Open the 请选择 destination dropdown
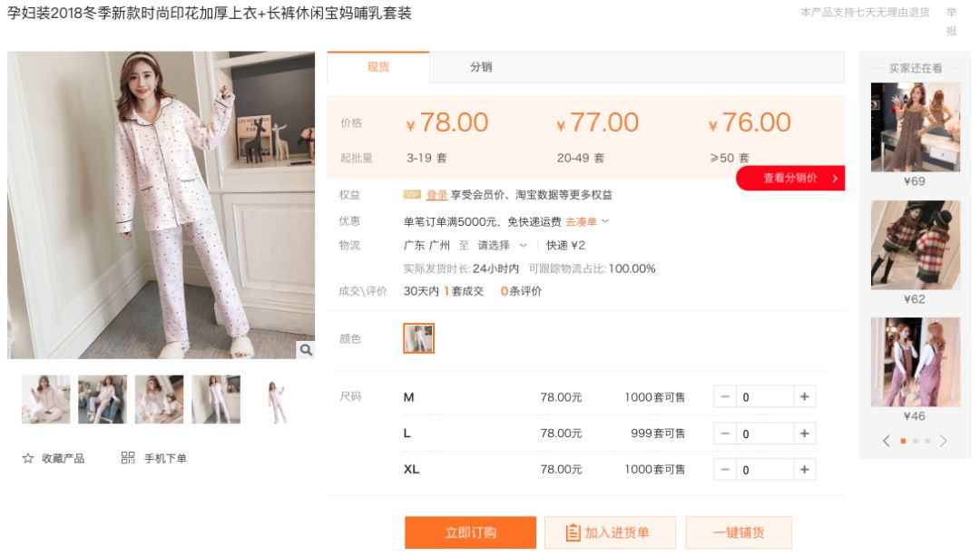This screenshot has width=980, height=556. pos(503,245)
